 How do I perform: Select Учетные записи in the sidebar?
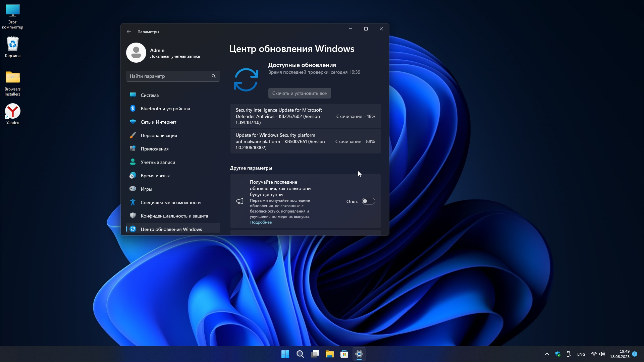158,162
